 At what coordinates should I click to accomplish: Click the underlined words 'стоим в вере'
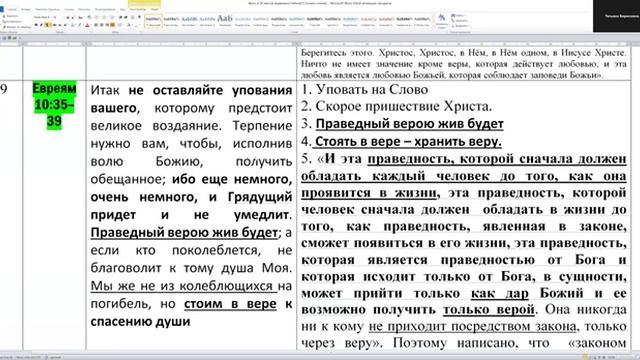tap(230, 304)
